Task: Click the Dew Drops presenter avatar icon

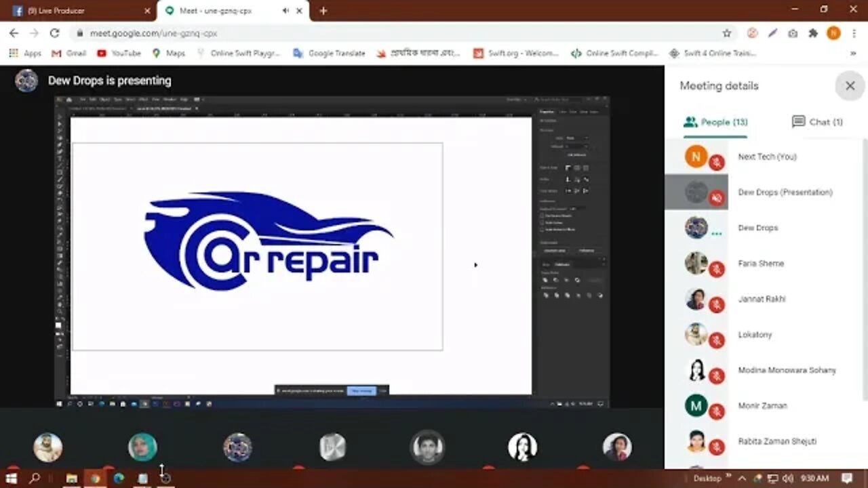Action: click(x=26, y=80)
